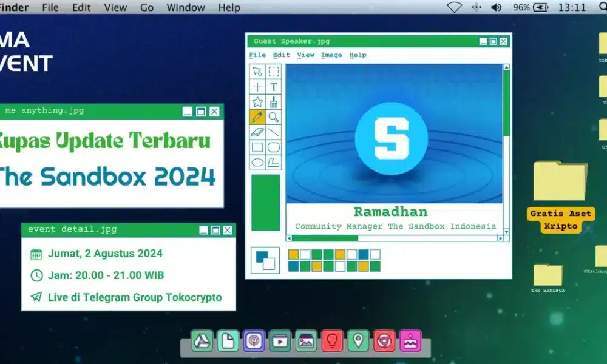This screenshot has height=364, width=607.
Task: Click the calendar icon in event detail
Action: [36, 254]
